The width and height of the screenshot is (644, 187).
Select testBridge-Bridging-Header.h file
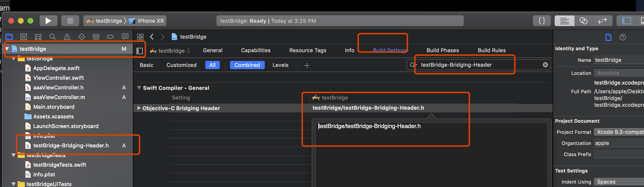[71, 145]
